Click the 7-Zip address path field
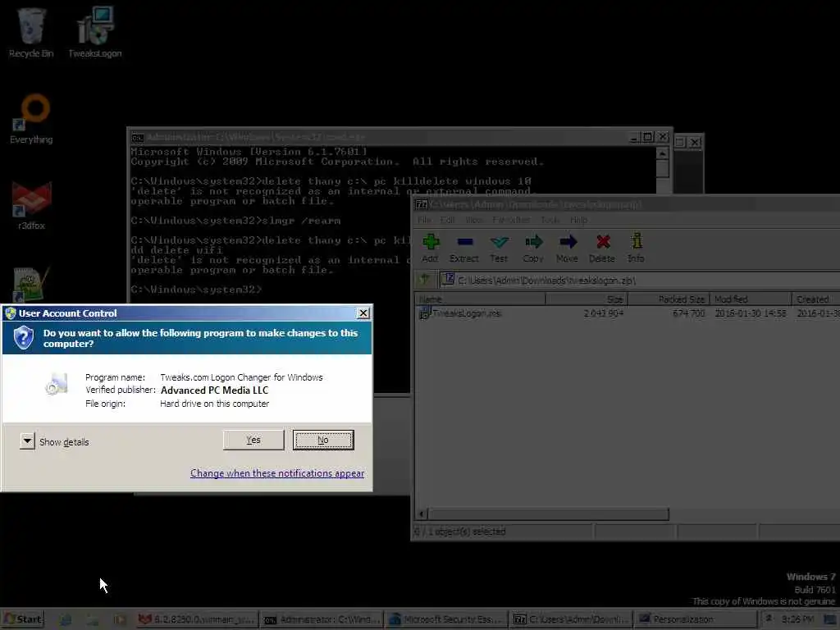The image size is (840, 630). click(640, 280)
